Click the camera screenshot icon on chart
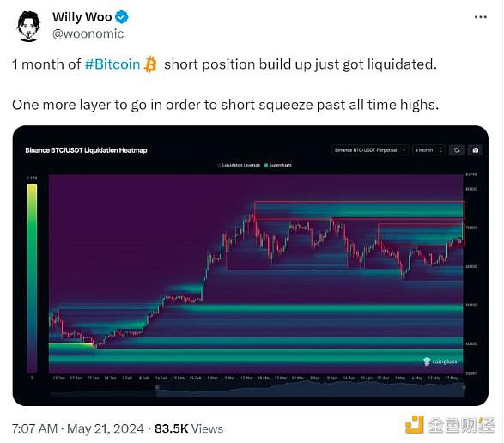 [475, 150]
